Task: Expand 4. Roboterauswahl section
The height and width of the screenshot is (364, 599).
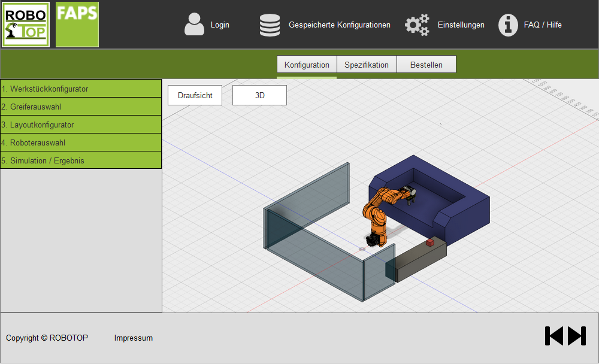Action: pyautogui.click(x=81, y=142)
